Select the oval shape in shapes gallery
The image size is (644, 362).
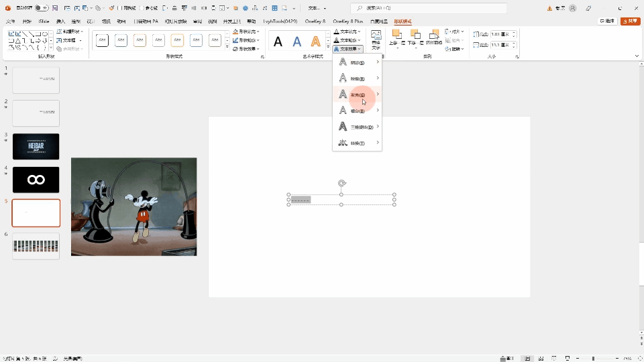(45, 34)
